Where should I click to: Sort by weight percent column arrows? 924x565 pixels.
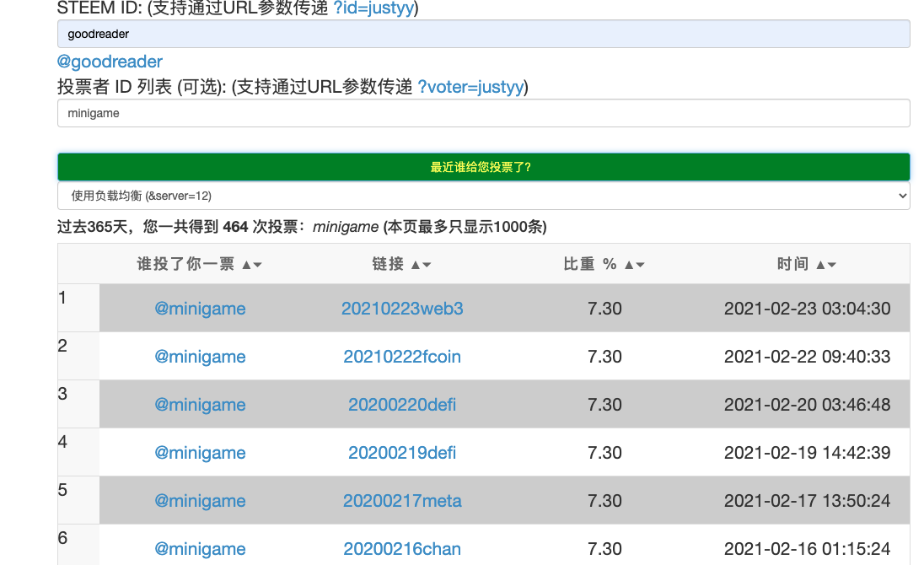click(634, 265)
